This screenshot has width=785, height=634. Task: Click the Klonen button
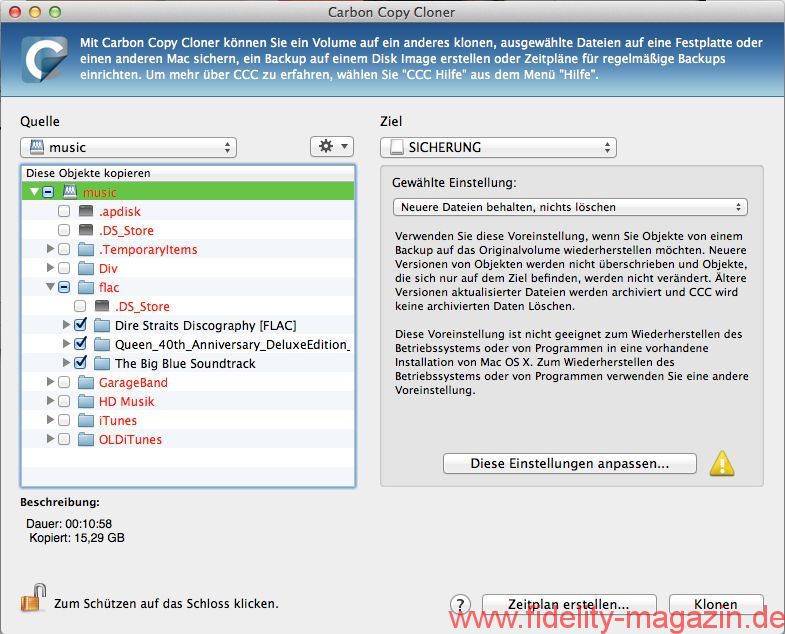tap(715, 604)
